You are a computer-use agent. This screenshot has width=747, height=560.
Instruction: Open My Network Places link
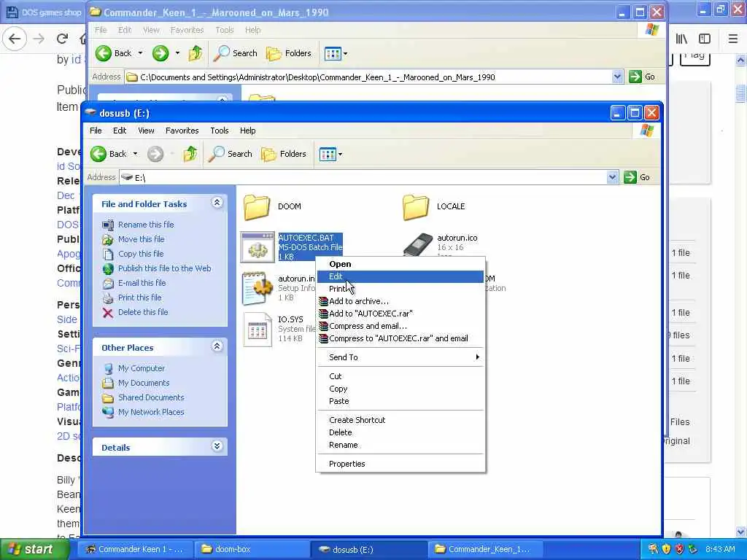tap(151, 412)
